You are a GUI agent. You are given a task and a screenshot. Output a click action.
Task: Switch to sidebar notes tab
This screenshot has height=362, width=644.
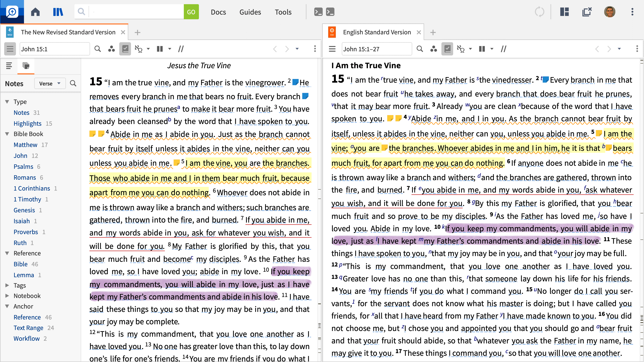click(26, 66)
